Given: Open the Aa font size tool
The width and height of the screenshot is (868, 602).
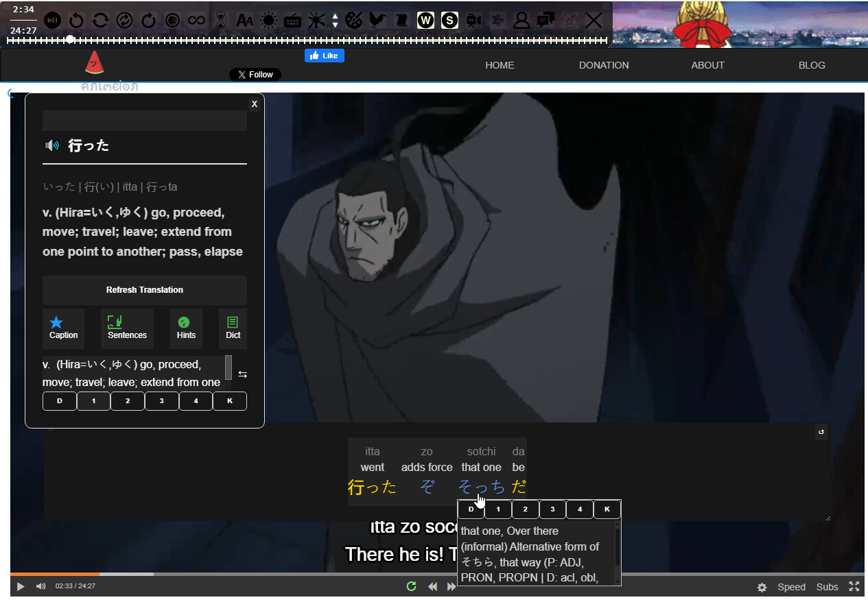Looking at the screenshot, I should coord(244,21).
